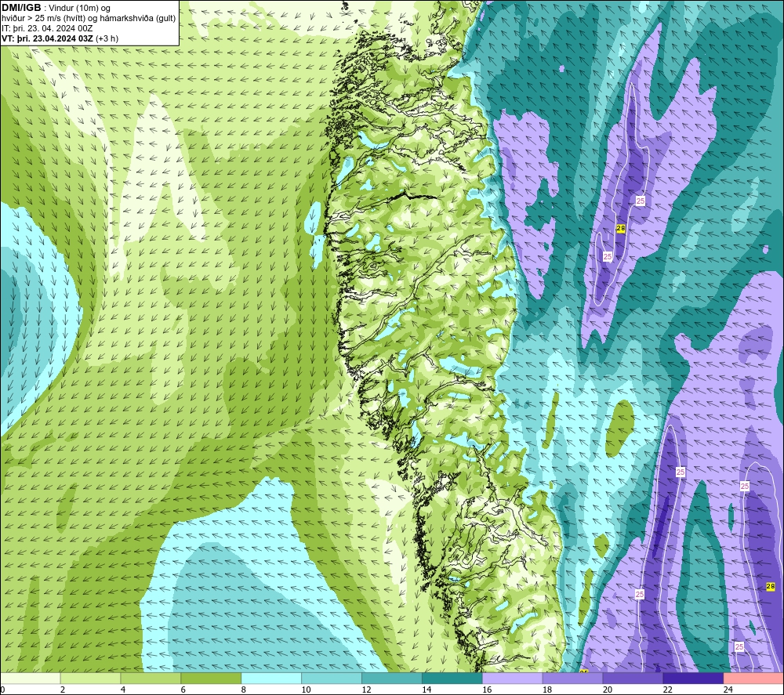Pick the 16–18 m/s lavender legend swatch
Image resolution: width=784 pixels, height=695 pixels.
[512, 679]
